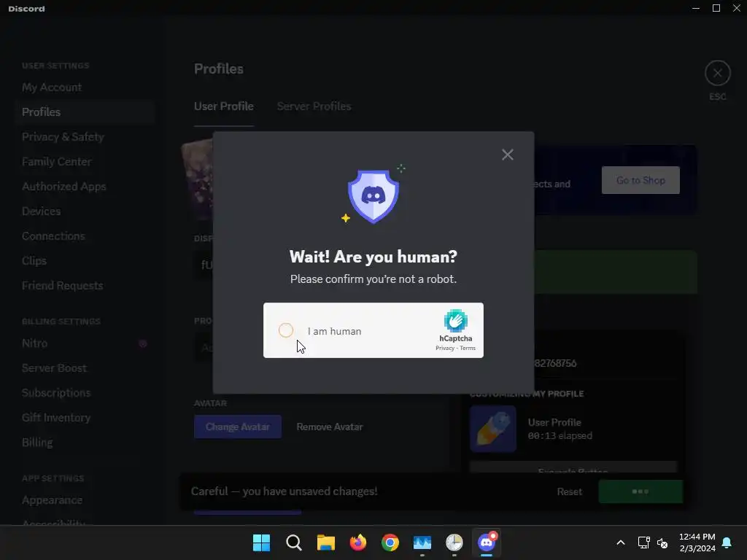Reset unsaved changes
Viewport: 747px width, 560px height.
[569, 491]
